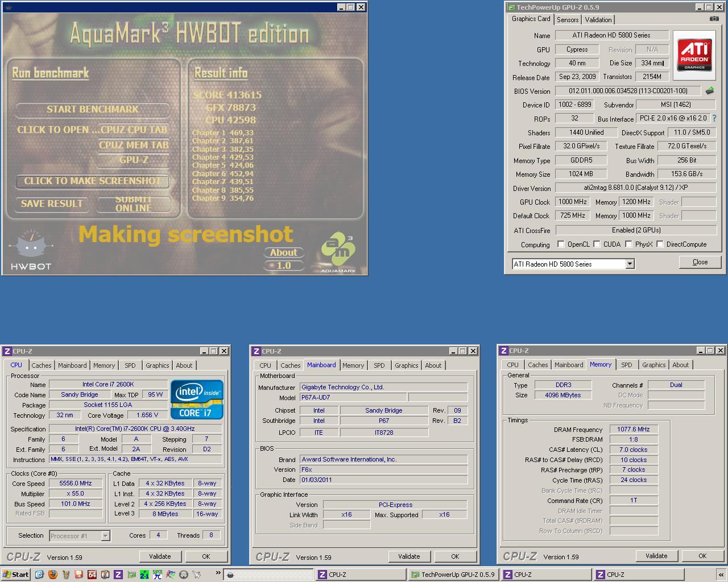
Task: Click the Internet Explorer quick launch icon
Action: coord(39,575)
